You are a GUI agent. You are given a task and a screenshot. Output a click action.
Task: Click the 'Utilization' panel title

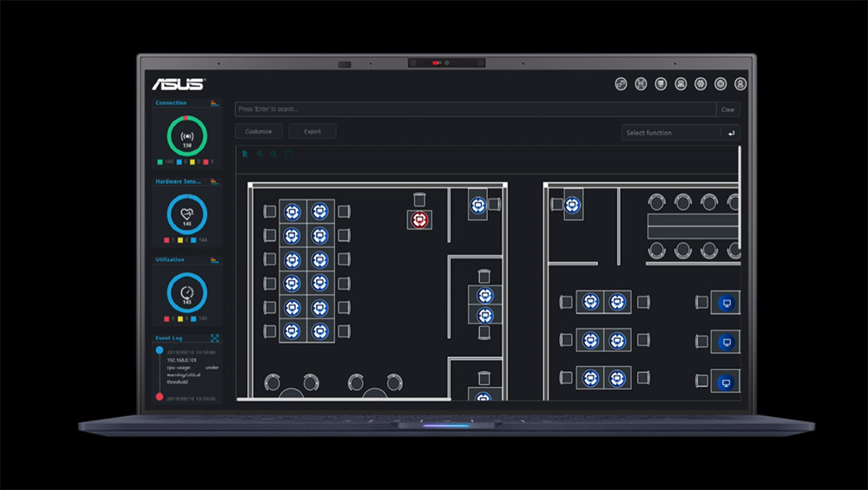tap(170, 260)
